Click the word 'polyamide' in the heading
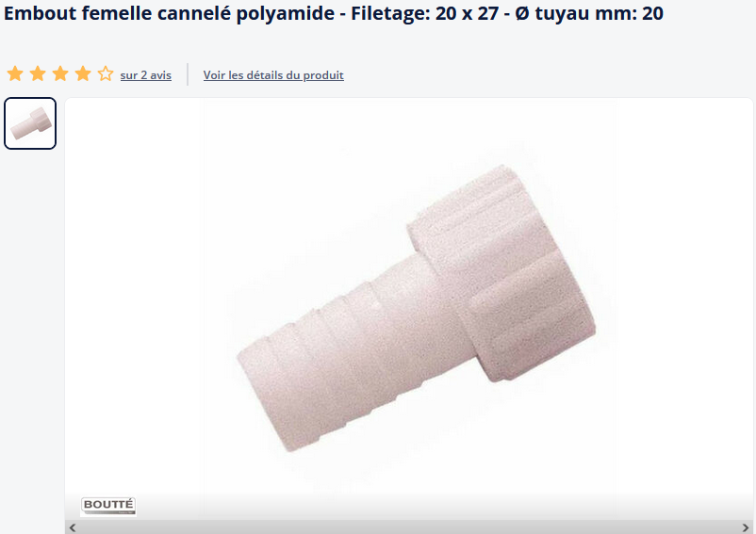This screenshot has width=756, height=534. [286, 13]
